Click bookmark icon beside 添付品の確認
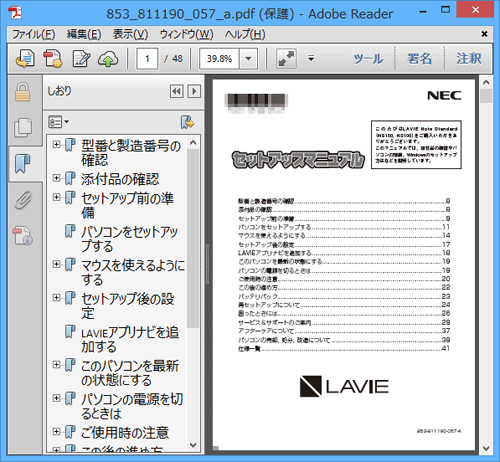Image resolution: width=500 pixels, height=462 pixels. click(70, 178)
